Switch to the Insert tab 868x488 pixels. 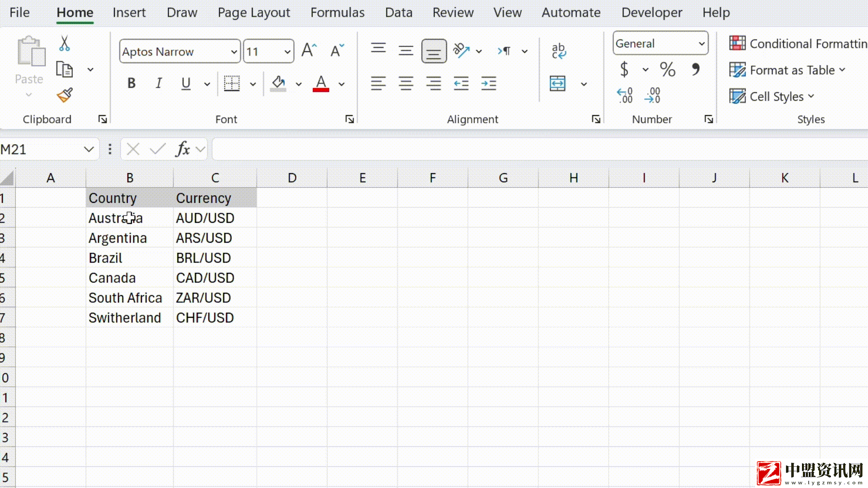[129, 12]
